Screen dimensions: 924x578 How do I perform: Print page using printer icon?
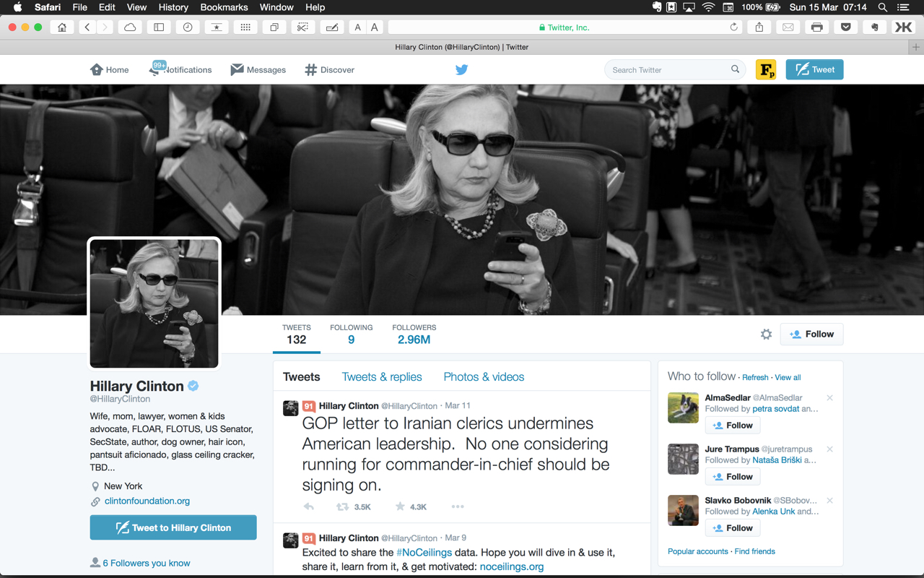click(817, 27)
